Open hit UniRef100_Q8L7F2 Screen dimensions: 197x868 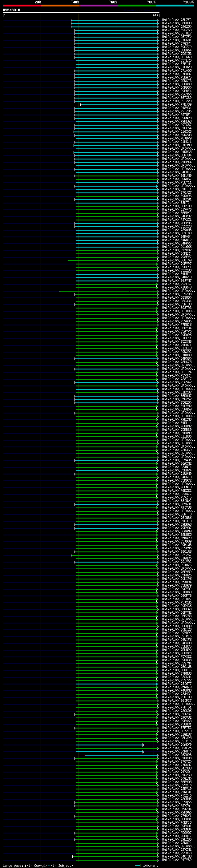(177, 20)
